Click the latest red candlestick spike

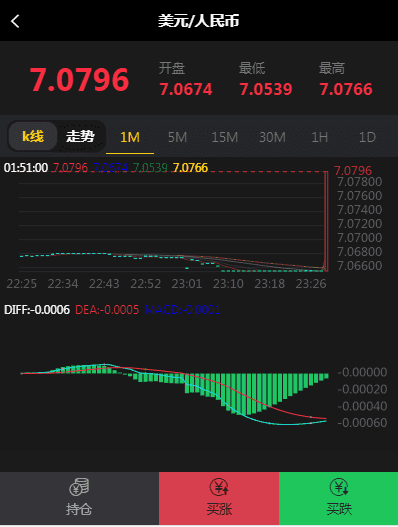point(326,221)
